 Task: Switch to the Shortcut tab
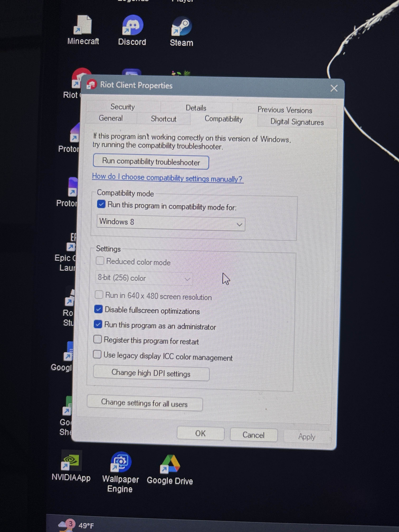(163, 119)
